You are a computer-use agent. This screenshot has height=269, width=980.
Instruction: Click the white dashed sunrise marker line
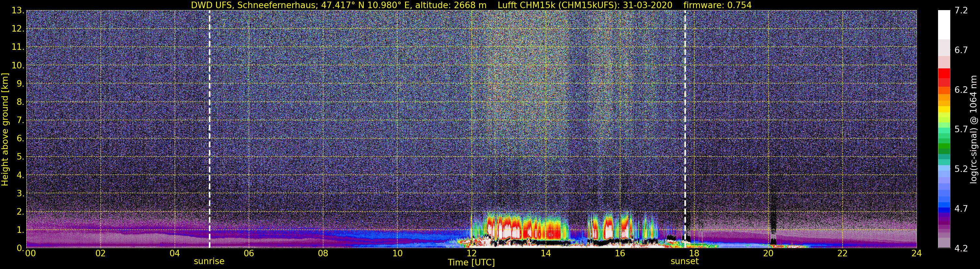(209, 129)
